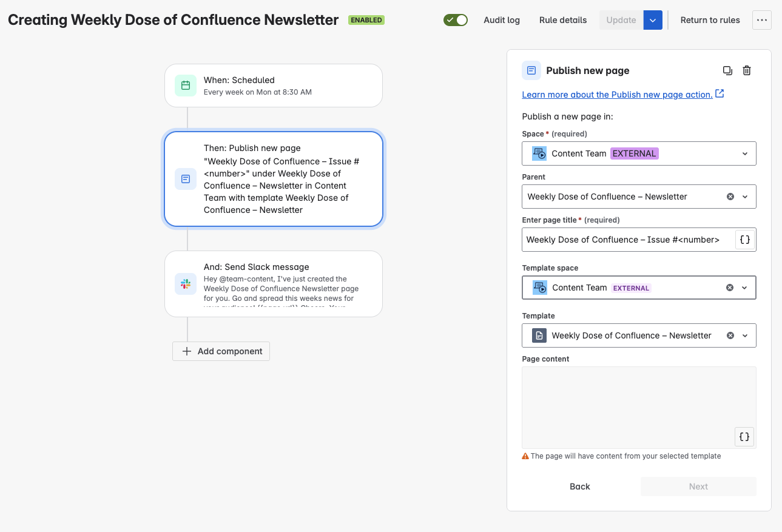Duplicate the Publish new page action
This screenshot has width=782, height=532.
pos(727,70)
